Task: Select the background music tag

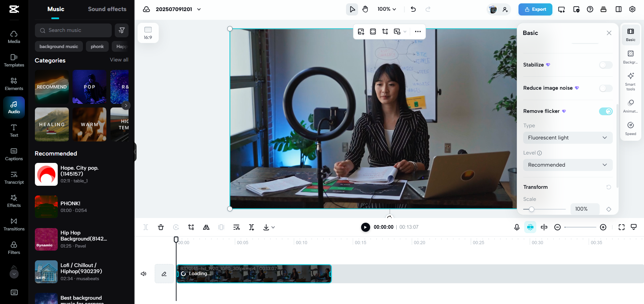Action: click(x=59, y=46)
